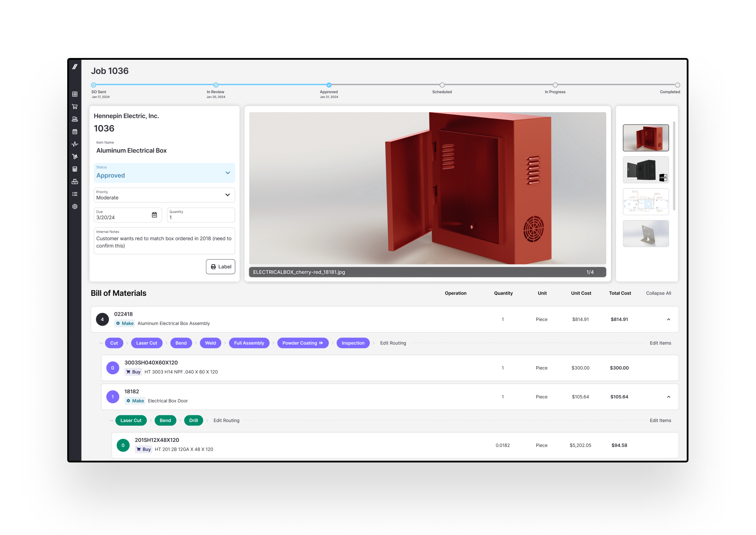Click the Quantity input field
The height and width of the screenshot is (535, 756).
[x=201, y=217]
